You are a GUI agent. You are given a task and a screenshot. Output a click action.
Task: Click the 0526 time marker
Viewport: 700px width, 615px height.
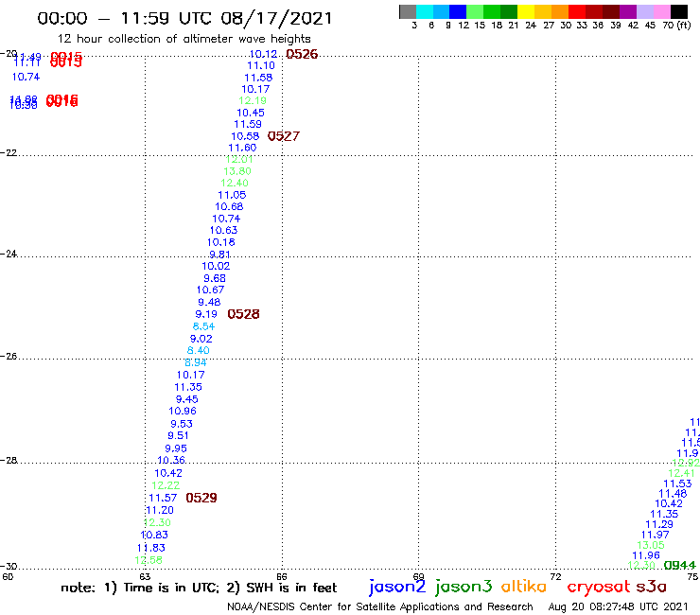[x=302, y=55]
